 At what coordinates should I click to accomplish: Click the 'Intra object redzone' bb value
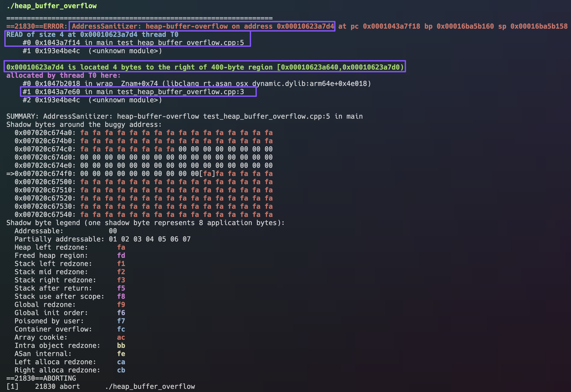121,346
